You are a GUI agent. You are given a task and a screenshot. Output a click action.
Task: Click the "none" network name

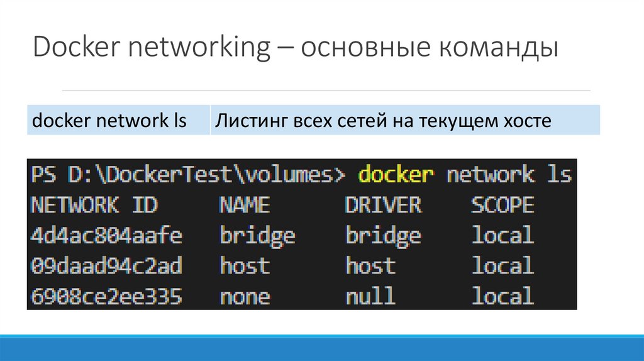click(x=245, y=296)
